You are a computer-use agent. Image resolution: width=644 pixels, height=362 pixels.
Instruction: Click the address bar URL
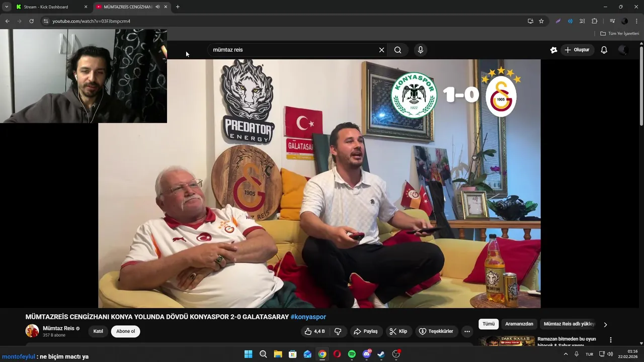[91, 21]
